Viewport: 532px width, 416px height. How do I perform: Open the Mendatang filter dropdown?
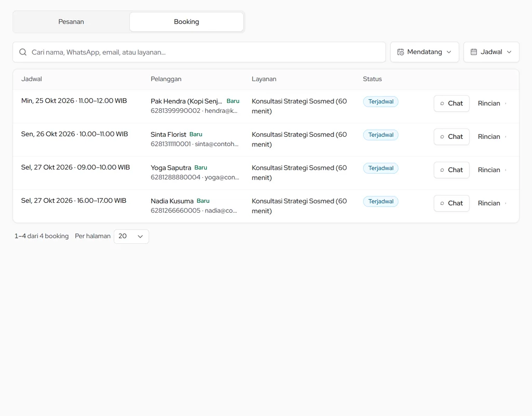[424, 52]
